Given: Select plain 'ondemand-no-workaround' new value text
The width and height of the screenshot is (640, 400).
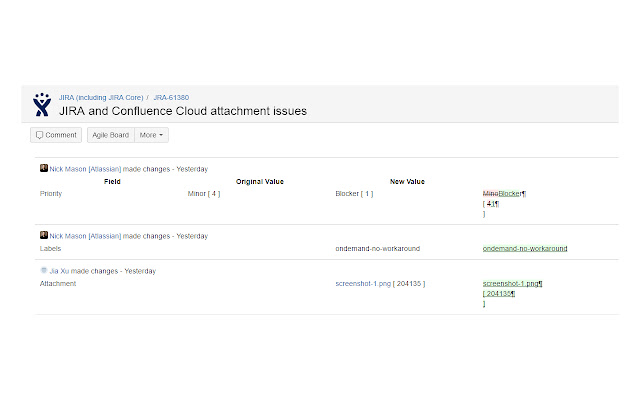Looking at the screenshot, I should click(378, 249).
